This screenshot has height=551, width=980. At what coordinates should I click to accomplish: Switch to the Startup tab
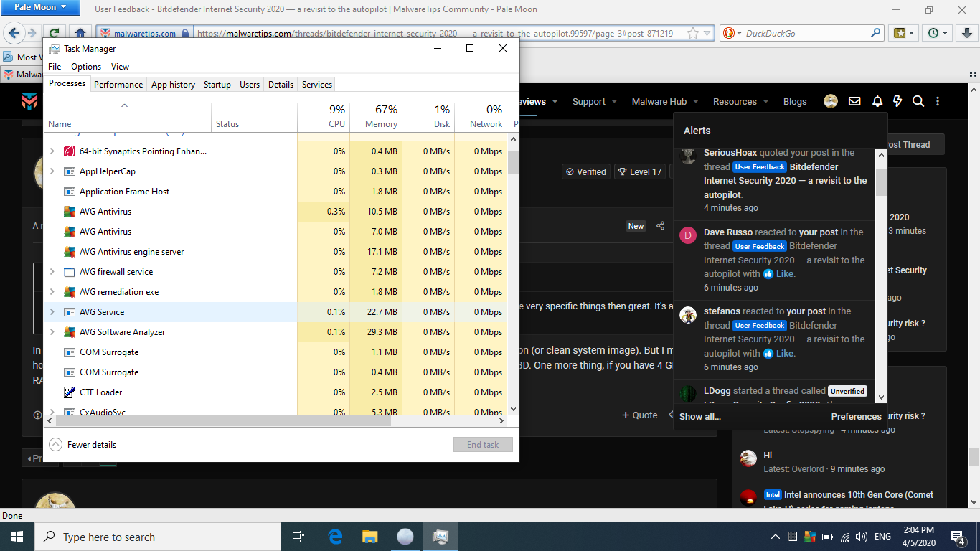[x=217, y=85]
